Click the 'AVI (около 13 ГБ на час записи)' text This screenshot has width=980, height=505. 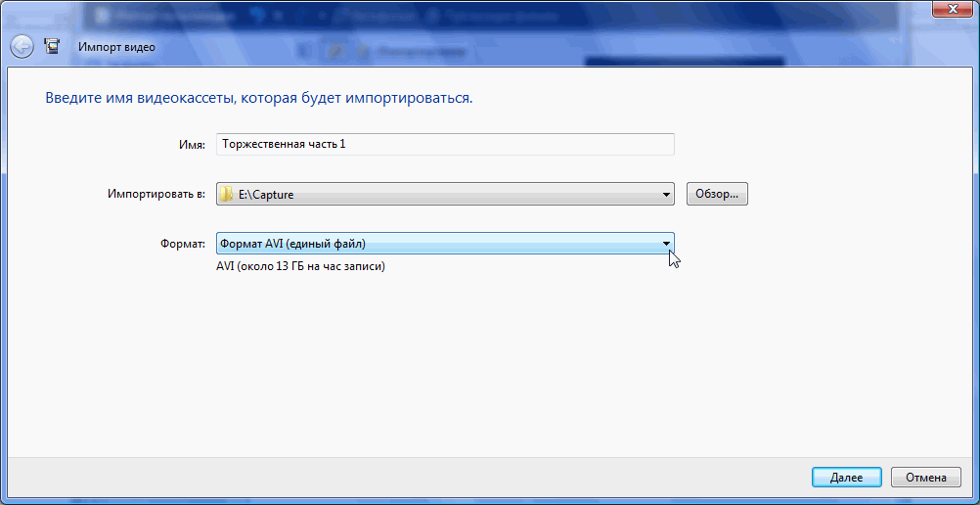pyautogui.click(x=300, y=266)
